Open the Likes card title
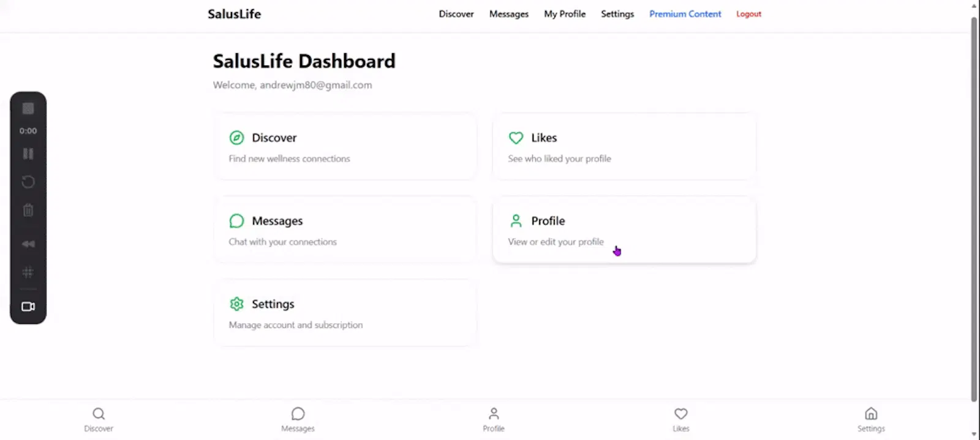This screenshot has width=980, height=440. click(544, 138)
